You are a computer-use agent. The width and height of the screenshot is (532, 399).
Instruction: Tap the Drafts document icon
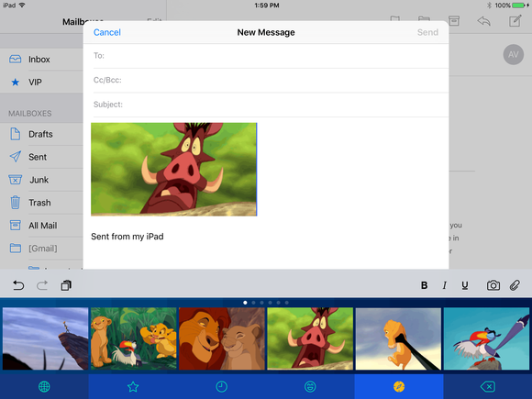[x=16, y=134]
